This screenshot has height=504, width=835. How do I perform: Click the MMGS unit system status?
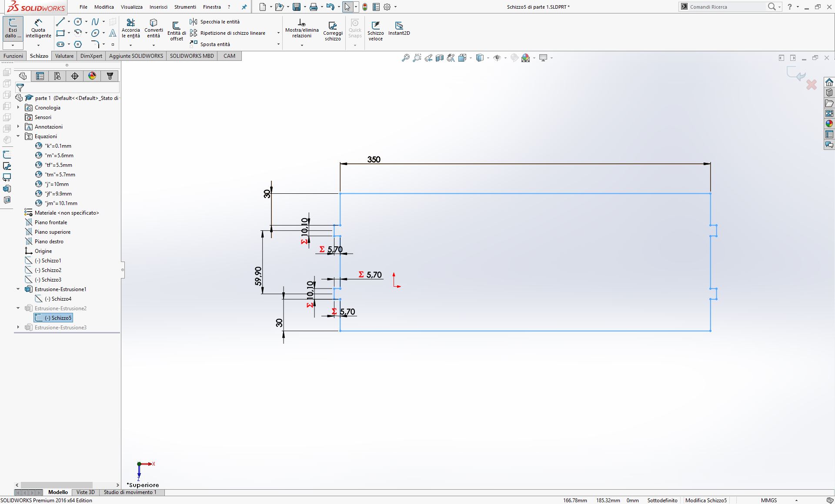769,501
